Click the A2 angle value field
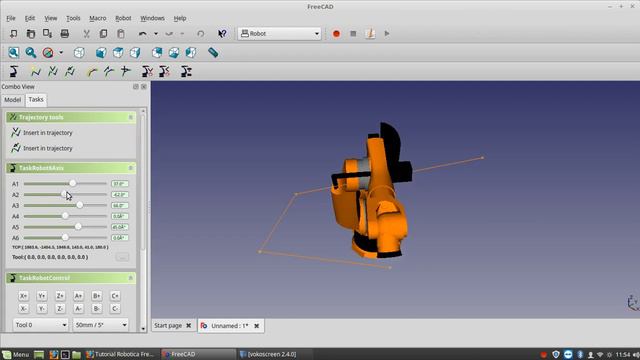The width and height of the screenshot is (640, 360). tap(120, 195)
